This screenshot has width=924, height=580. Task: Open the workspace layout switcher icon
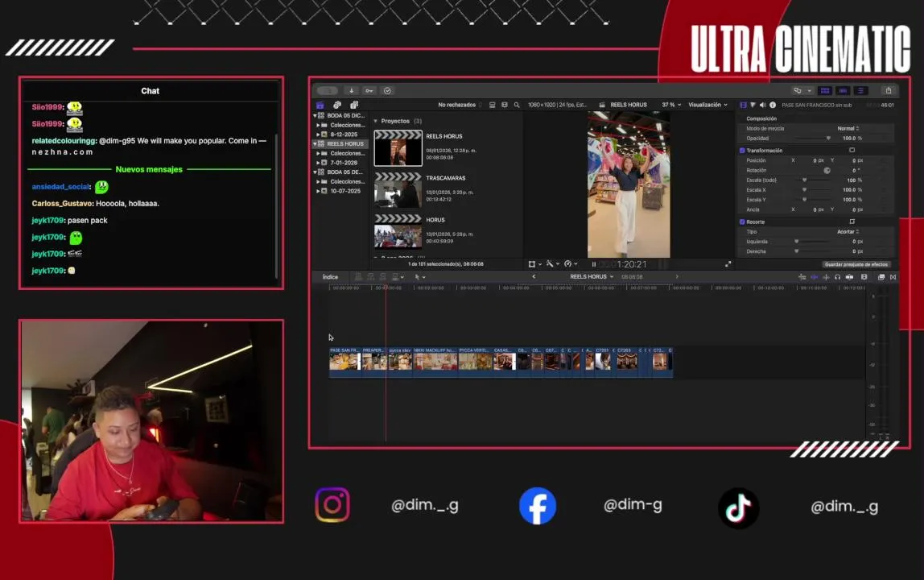coord(802,91)
